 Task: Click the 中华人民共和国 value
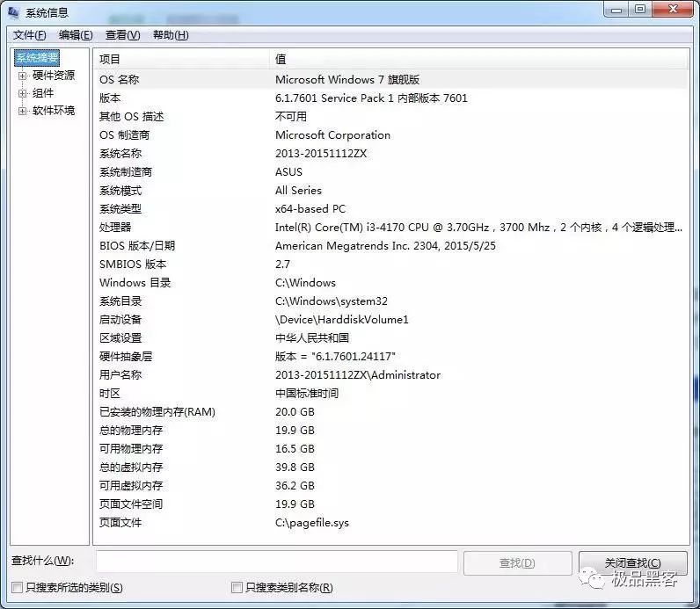(x=312, y=337)
